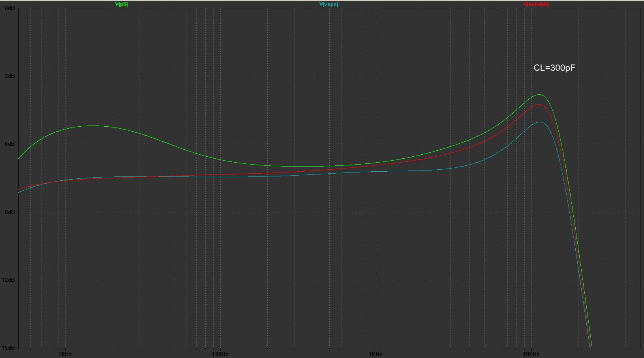The width and height of the screenshot is (644, 358).
Task: Click the 10Hz frequency axis label
Action: tap(65, 354)
